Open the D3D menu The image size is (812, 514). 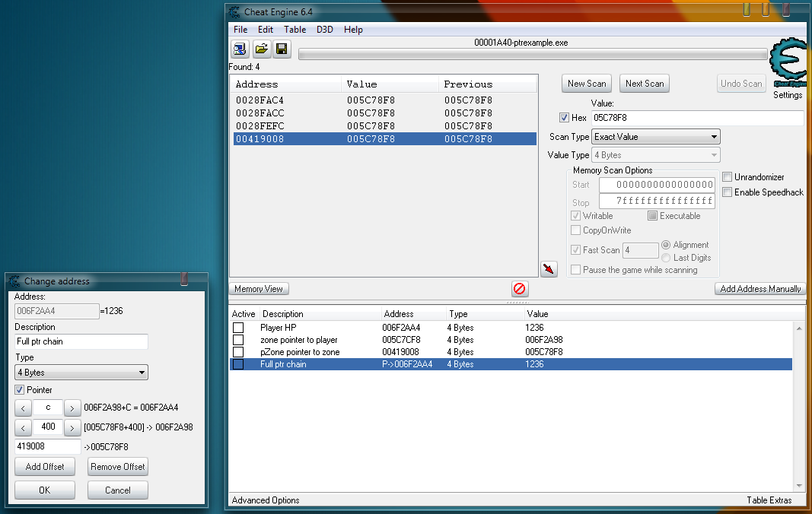coord(325,30)
